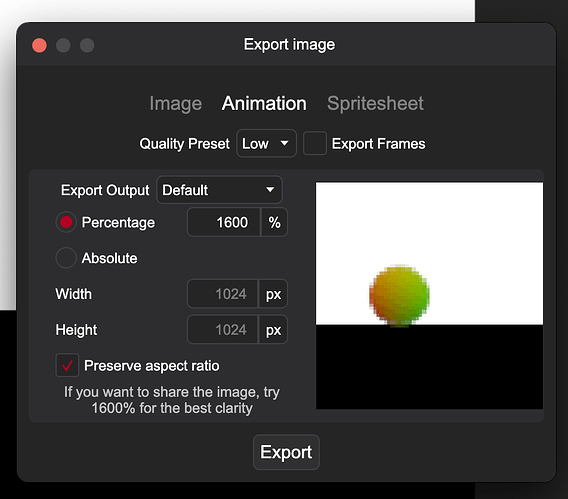
Task: Open the Quality Preset dropdown set to Low
Action: point(266,143)
